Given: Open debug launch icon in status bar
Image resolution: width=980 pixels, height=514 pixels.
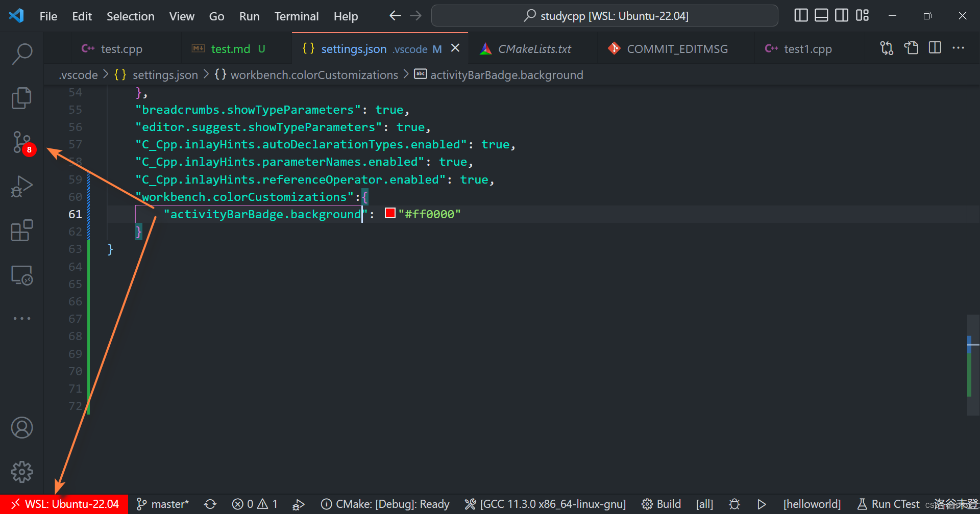Looking at the screenshot, I should [x=299, y=504].
